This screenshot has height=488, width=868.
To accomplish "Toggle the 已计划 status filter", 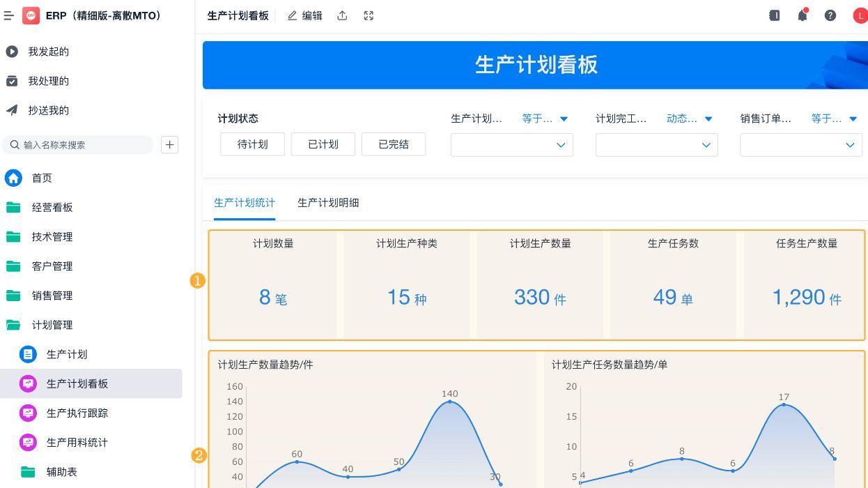I will (x=323, y=144).
